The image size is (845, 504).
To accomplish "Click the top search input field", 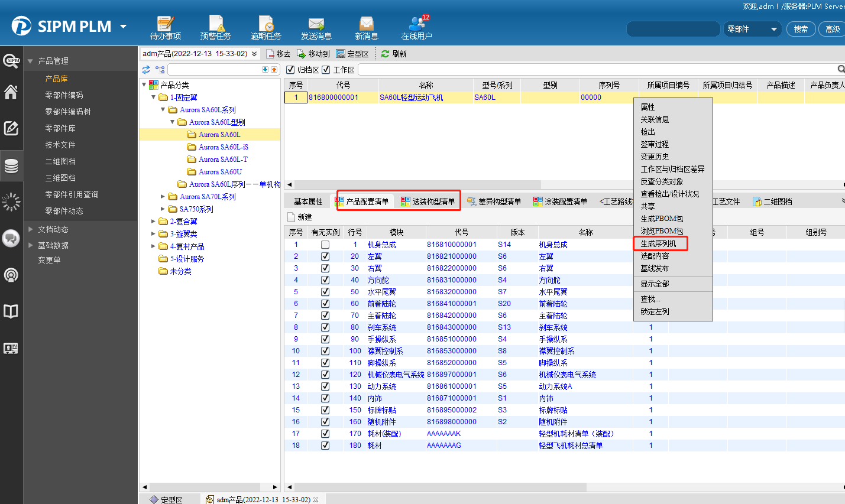I will (674, 30).
